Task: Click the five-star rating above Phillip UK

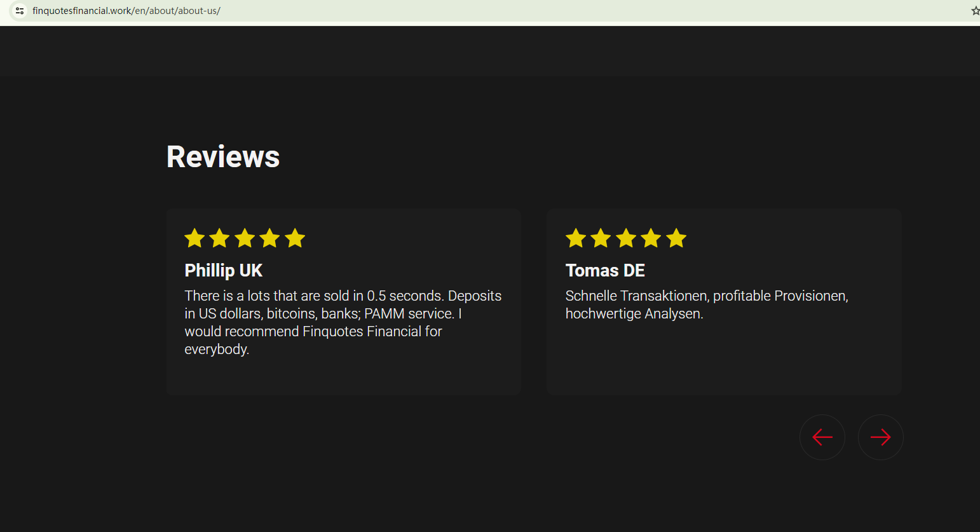Action: click(x=245, y=238)
